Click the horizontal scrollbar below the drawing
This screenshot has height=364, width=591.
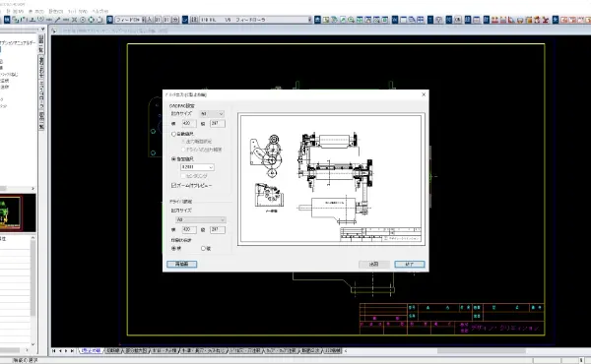466,351
